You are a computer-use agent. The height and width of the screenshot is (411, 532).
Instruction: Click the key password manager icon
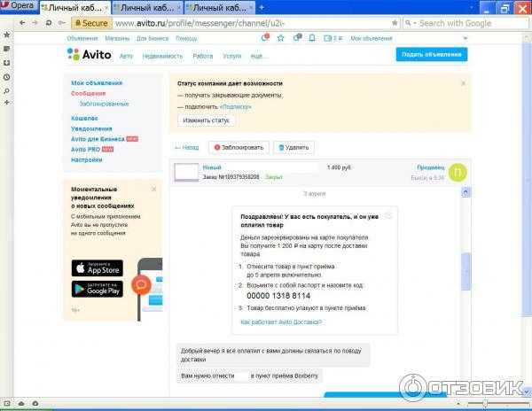tap(62, 23)
